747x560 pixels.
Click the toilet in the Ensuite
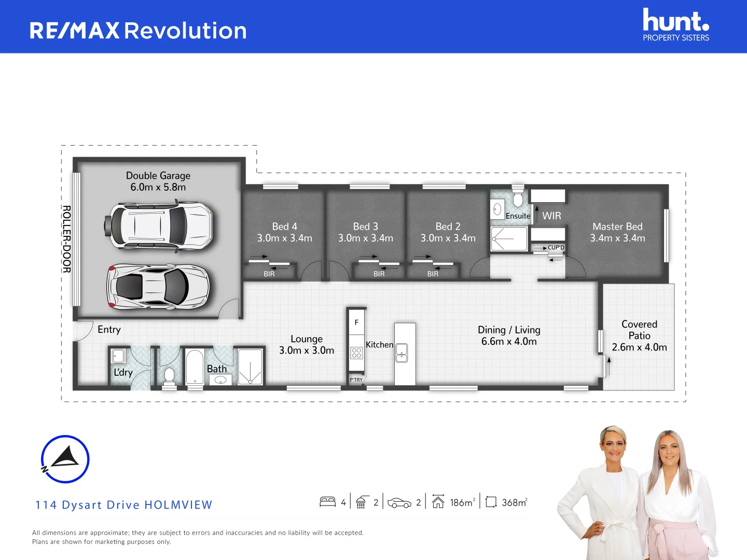point(518,199)
